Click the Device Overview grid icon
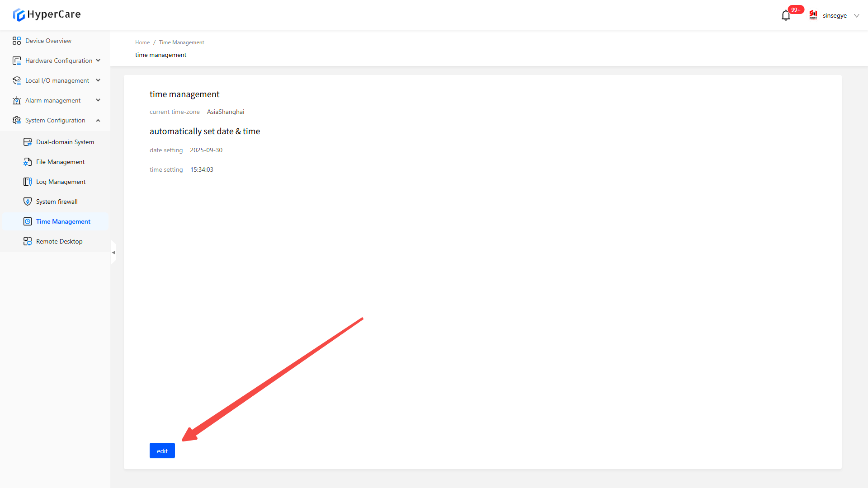This screenshot has height=488, width=868. point(17,41)
